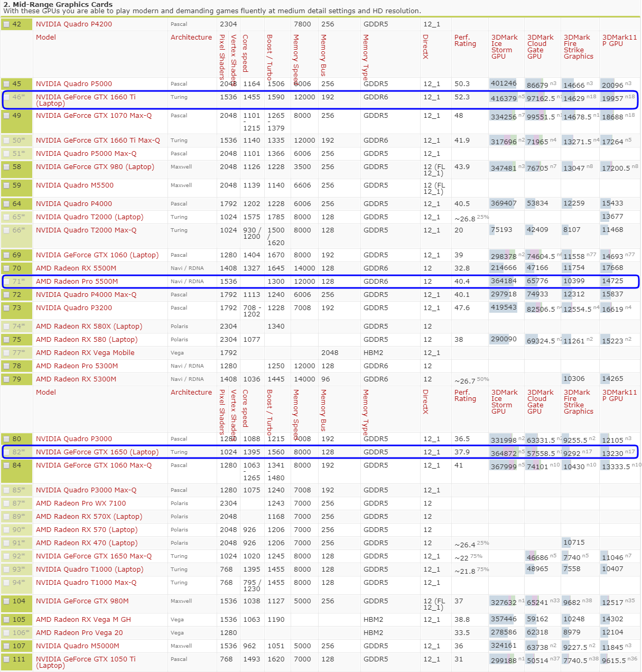Open NVIDIA Quadro T2000 Max-Q link
This screenshot has width=642, height=672.
coord(86,230)
